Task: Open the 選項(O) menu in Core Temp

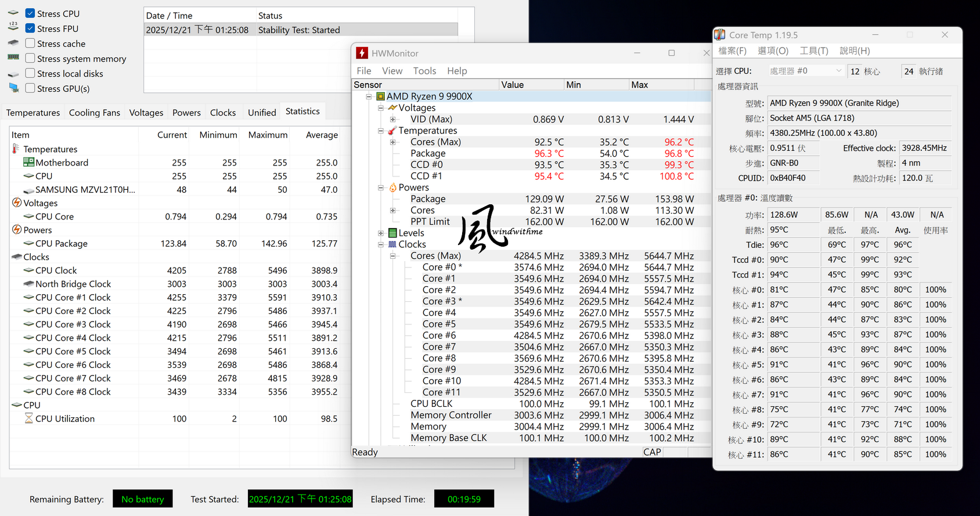Action: [773, 51]
